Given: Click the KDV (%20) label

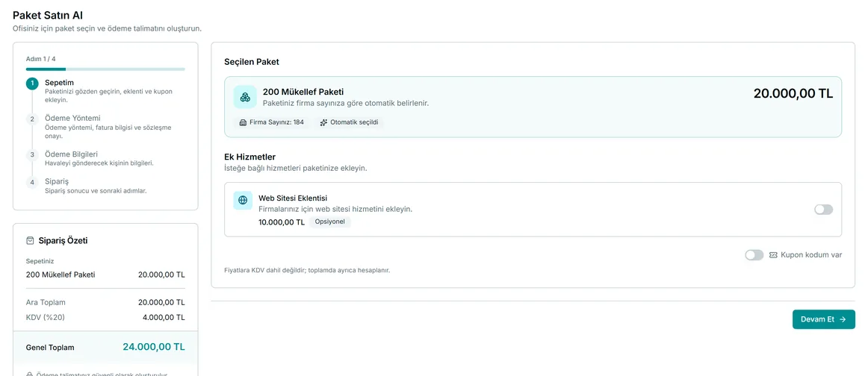Looking at the screenshot, I should [46, 317].
